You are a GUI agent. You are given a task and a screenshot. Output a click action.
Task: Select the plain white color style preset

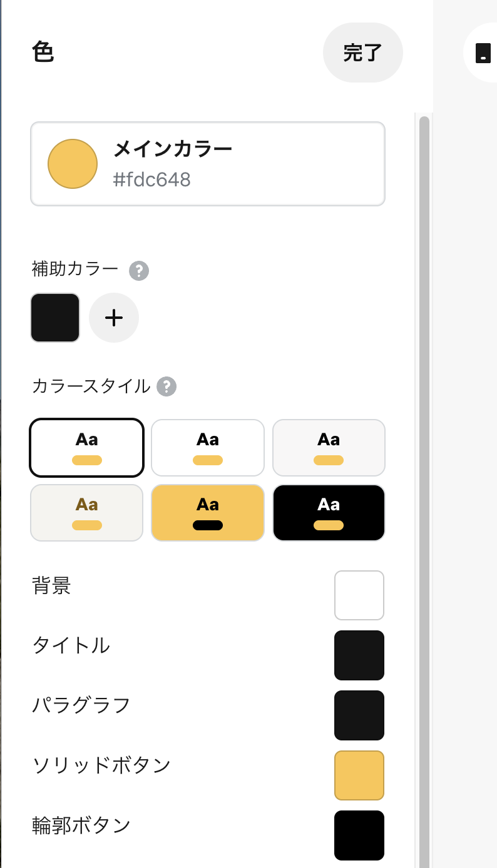(207, 448)
